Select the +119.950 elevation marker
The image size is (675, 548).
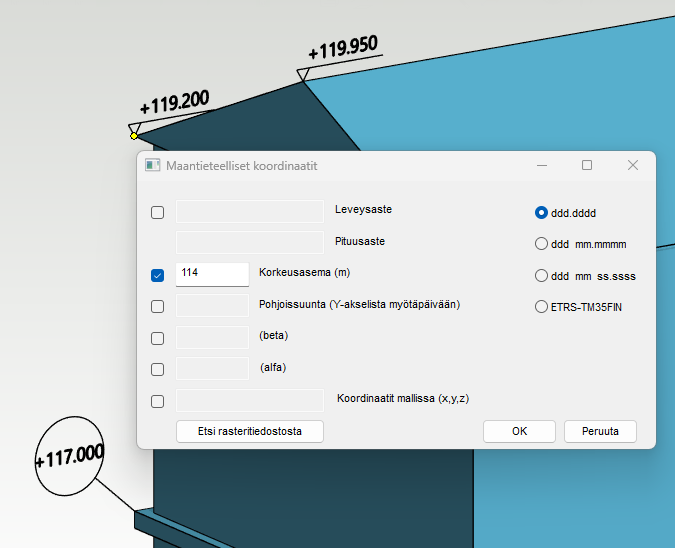pos(342,48)
